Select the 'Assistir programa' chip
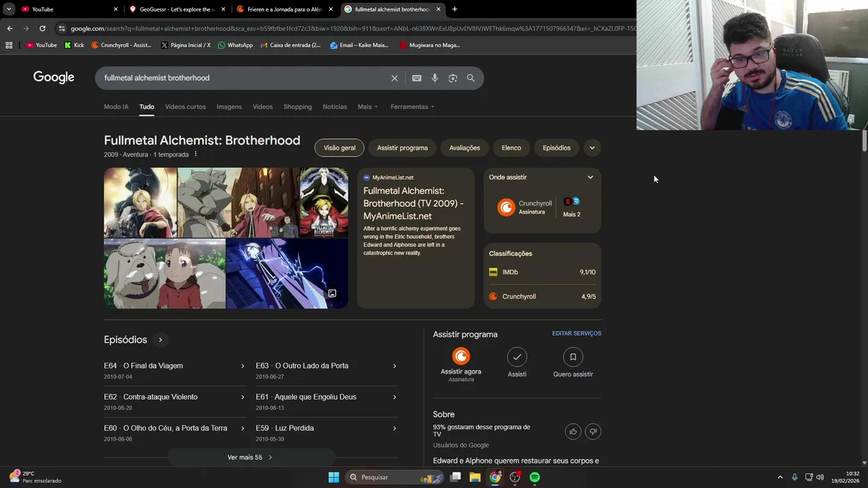 pyautogui.click(x=402, y=148)
